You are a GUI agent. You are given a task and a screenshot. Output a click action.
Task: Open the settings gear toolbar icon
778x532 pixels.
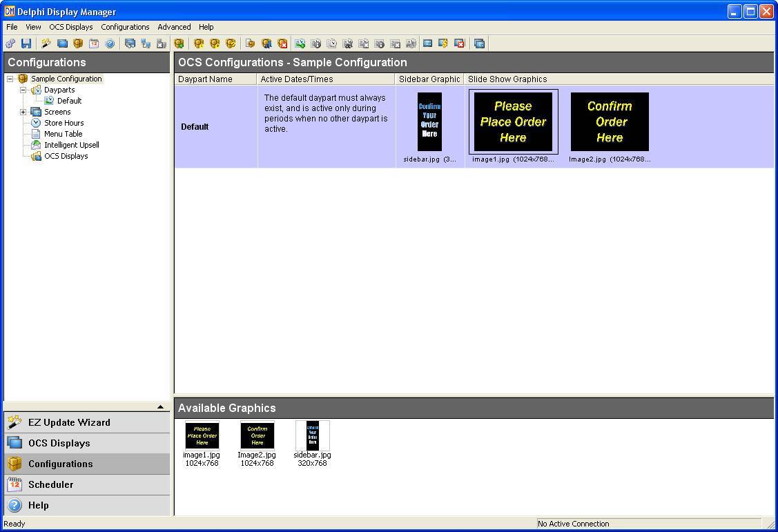pyautogui.click(x=10, y=43)
